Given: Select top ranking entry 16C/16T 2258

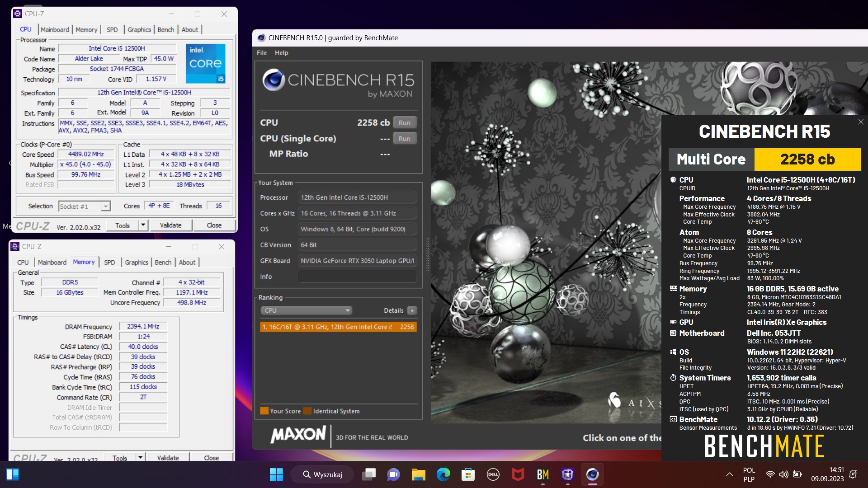Looking at the screenshot, I should point(338,327).
